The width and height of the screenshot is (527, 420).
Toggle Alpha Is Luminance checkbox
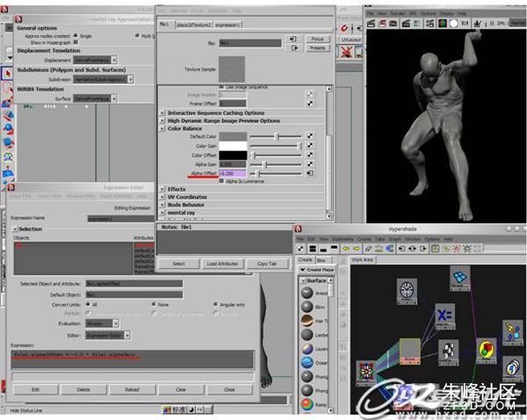[221, 181]
